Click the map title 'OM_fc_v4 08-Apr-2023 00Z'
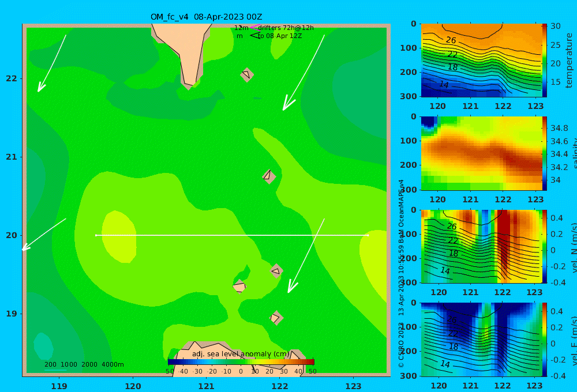 coord(206,17)
